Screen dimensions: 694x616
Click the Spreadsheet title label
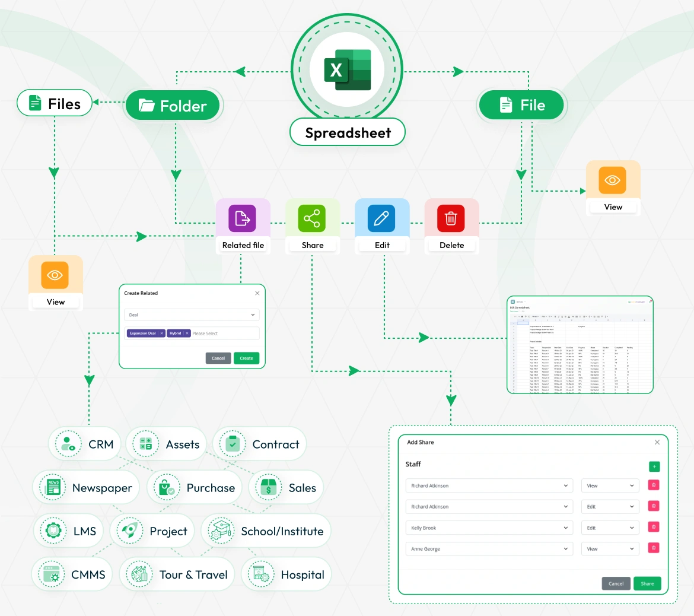[x=348, y=132]
